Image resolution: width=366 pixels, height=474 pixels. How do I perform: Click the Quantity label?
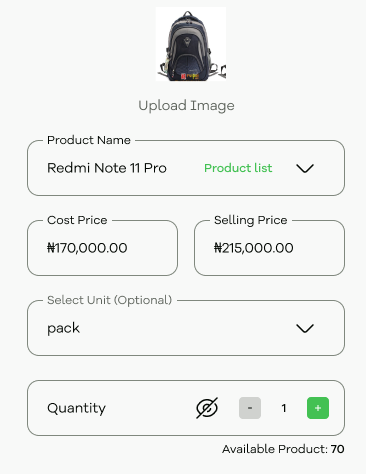click(76, 408)
